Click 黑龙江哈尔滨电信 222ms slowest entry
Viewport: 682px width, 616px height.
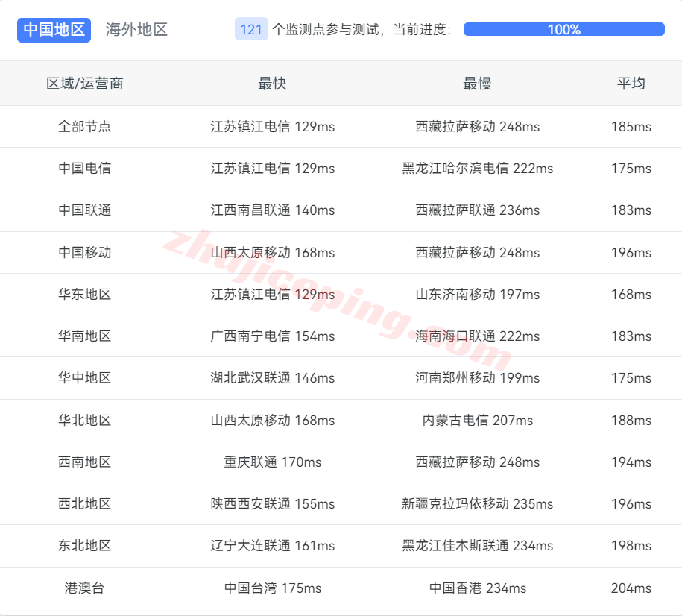pos(477,169)
